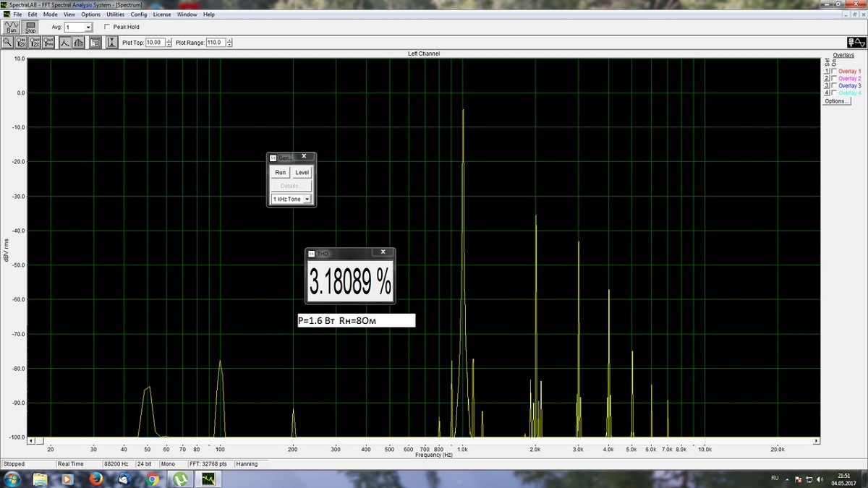Image resolution: width=868 pixels, height=488 pixels.
Task: Open the Utilities menu
Action: click(115, 14)
